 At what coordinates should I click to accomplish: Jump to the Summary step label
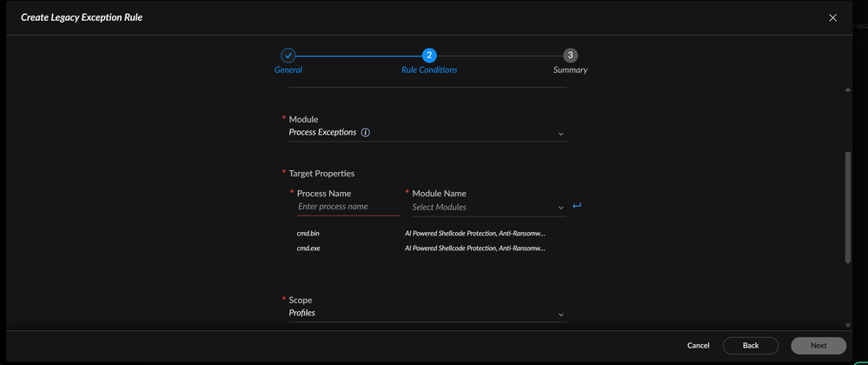coord(570,70)
